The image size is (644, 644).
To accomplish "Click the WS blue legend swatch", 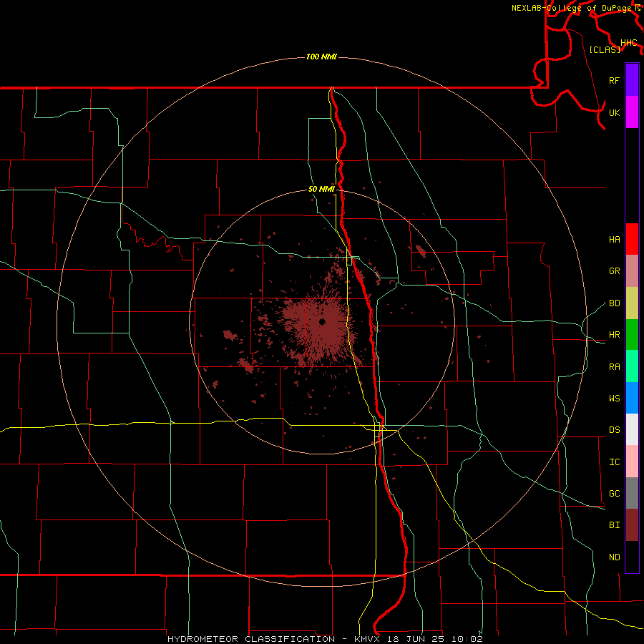I will (632, 398).
